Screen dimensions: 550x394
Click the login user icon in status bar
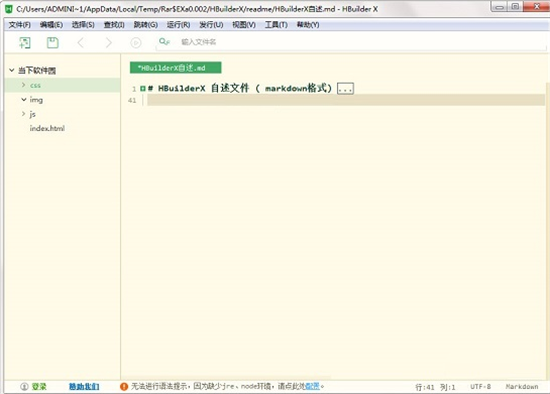pos(24,387)
